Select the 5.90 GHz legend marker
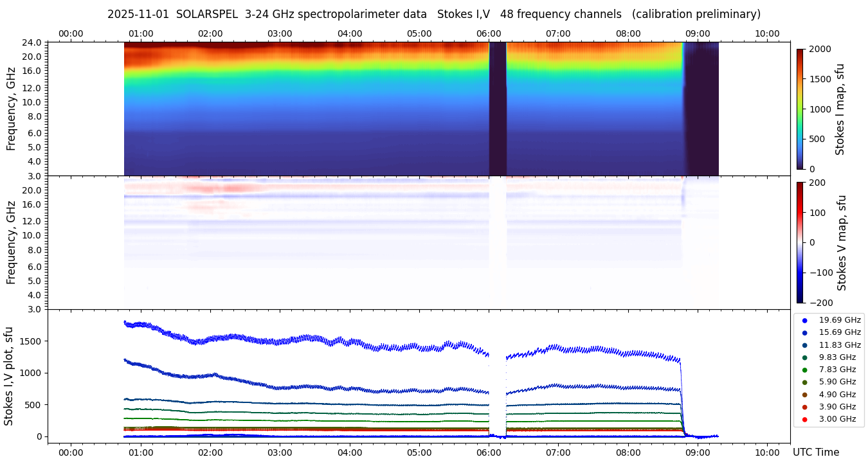 tap(804, 382)
